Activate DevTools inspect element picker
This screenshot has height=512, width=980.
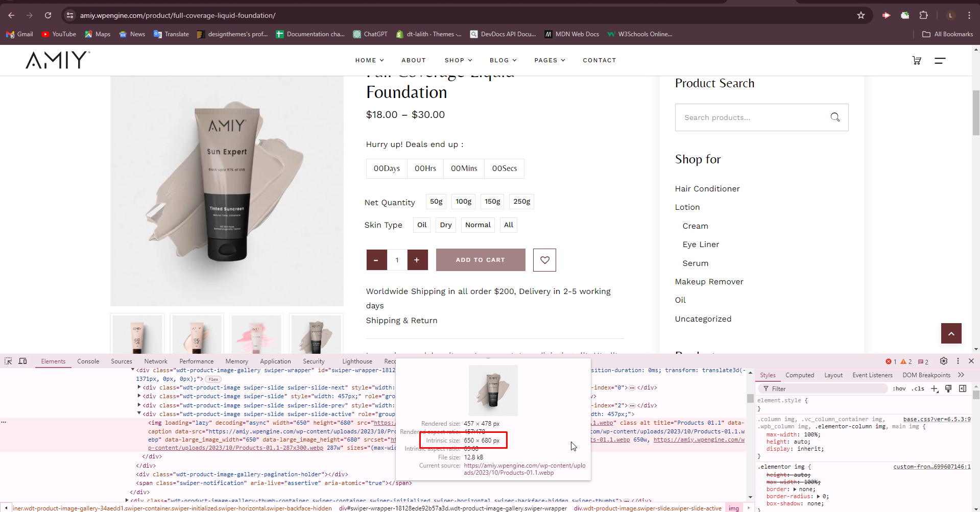click(x=8, y=361)
